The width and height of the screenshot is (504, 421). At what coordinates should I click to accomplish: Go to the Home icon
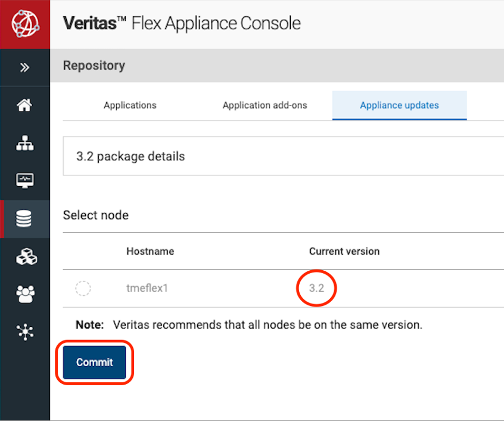pyautogui.click(x=24, y=106)
